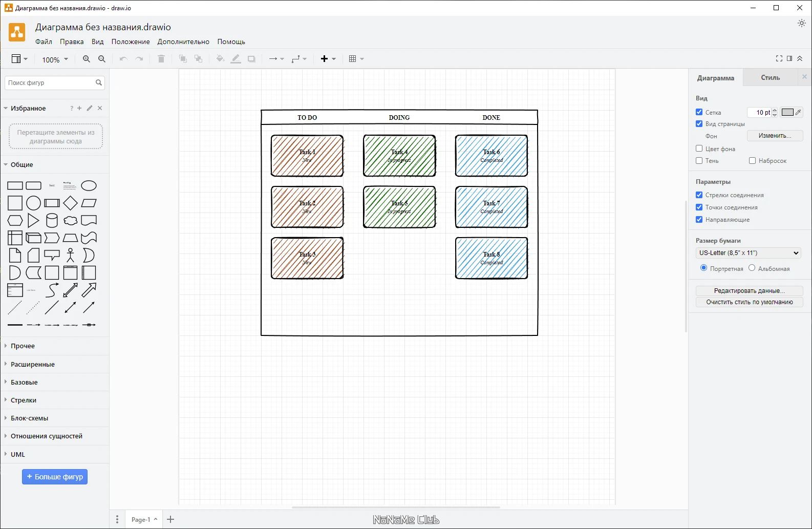Expand the Стрелки shapes section
This screenshot has width=812, height=529.
(24, 400)
